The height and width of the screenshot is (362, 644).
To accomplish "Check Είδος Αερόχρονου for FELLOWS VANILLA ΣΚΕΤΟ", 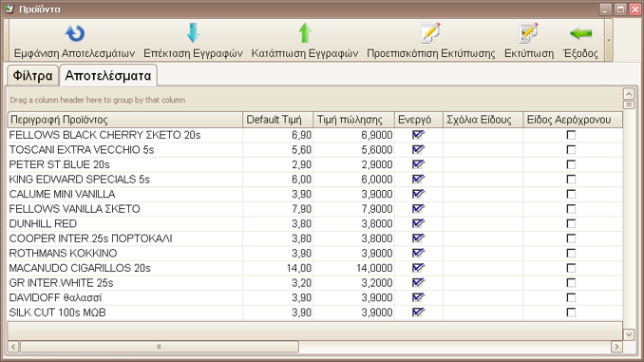I will coord(571,209).
